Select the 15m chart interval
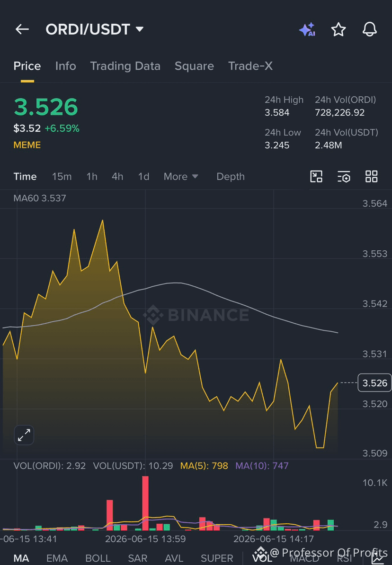Viewport: 392px width, 565px height. click(62, 176)
